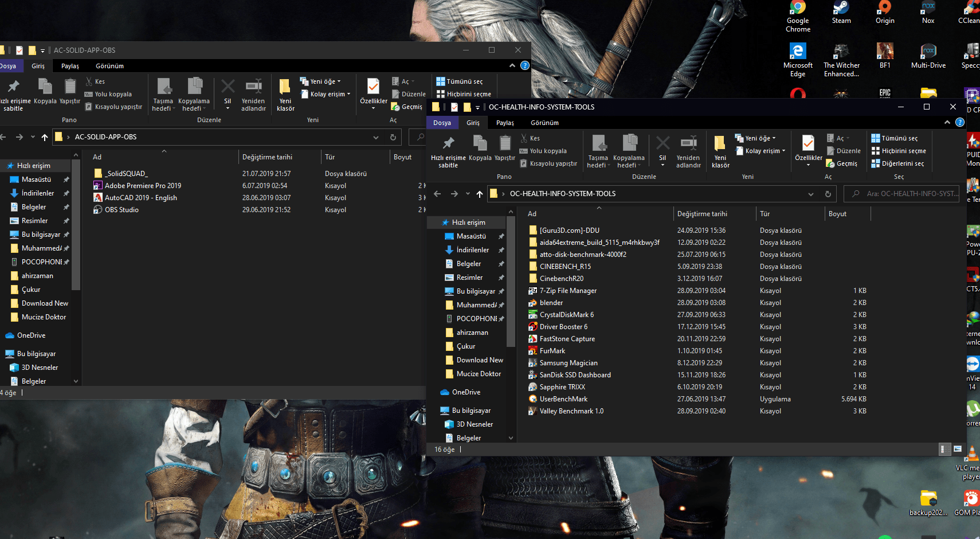The width and height of the screenshot is (980, 539).
Task: Open Yeni öğe dropdown in OC-HEALTH-INFO-SYSTEM-TOOLS ribbon
Action: click(x=755, y=138)
